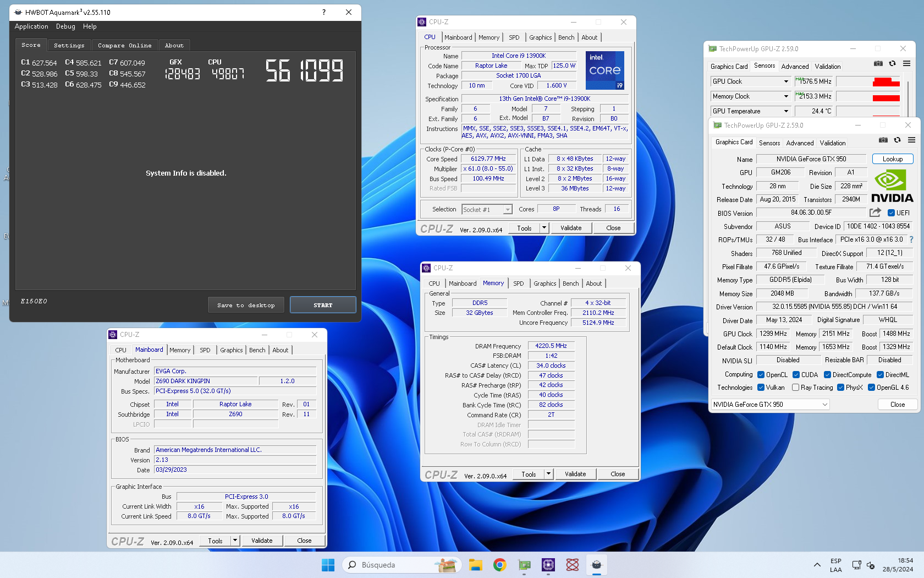Click the Bus Interface question mark icon

[911, 239]
